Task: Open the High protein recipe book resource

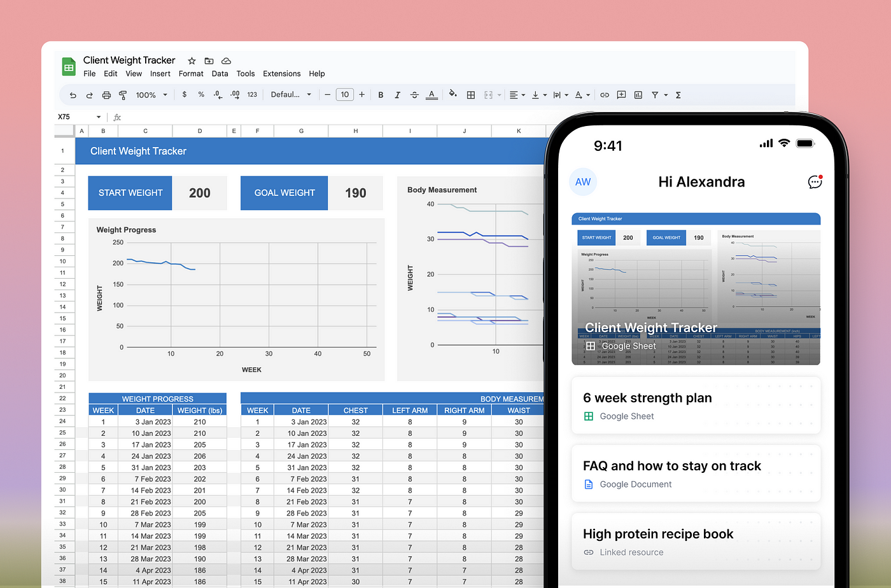Action: pyautogui.click(x=696, y=542)
